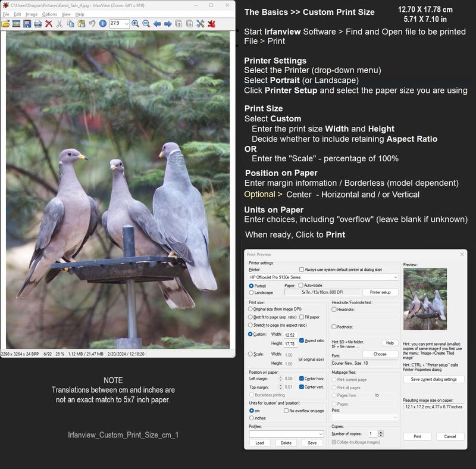The image size is (476, 469).
Task: Open IrfanView settings wrench icon
Action: tap(200, 24)
